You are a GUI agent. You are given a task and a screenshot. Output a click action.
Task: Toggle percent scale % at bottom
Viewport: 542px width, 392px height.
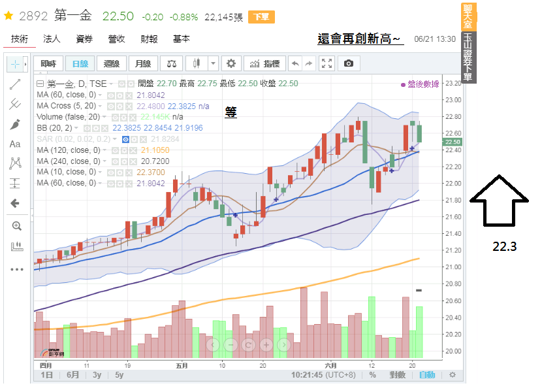pos(372,375)
